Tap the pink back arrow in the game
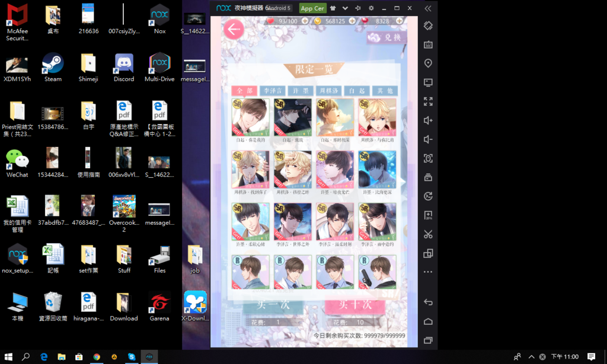This screenshot has height=364, width=607. (234, 29)
